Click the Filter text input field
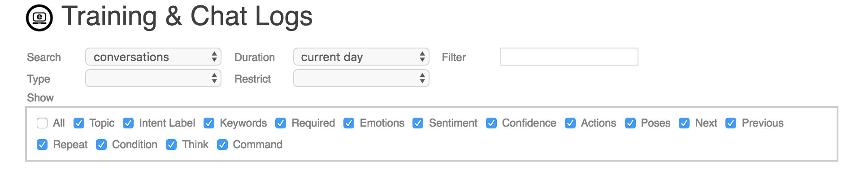The width and height of the screenshot is (868, 185). pyautogui.click(x=569, y=57)
